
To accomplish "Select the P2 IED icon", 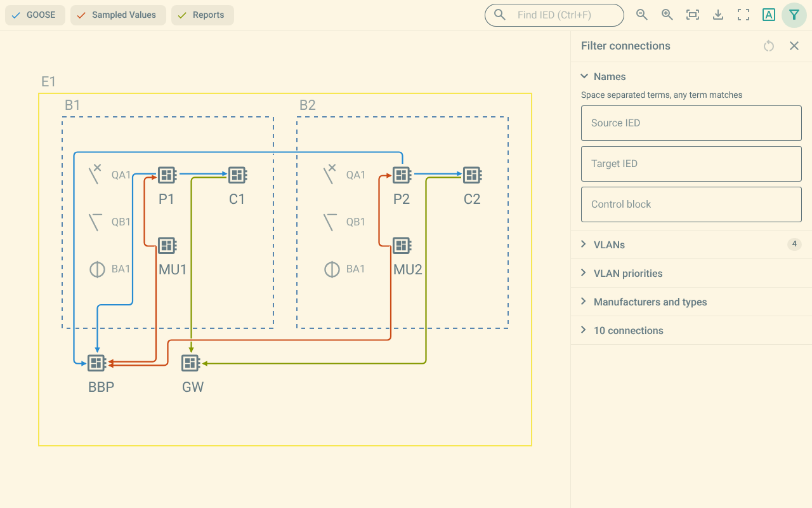I will [402, 175].
